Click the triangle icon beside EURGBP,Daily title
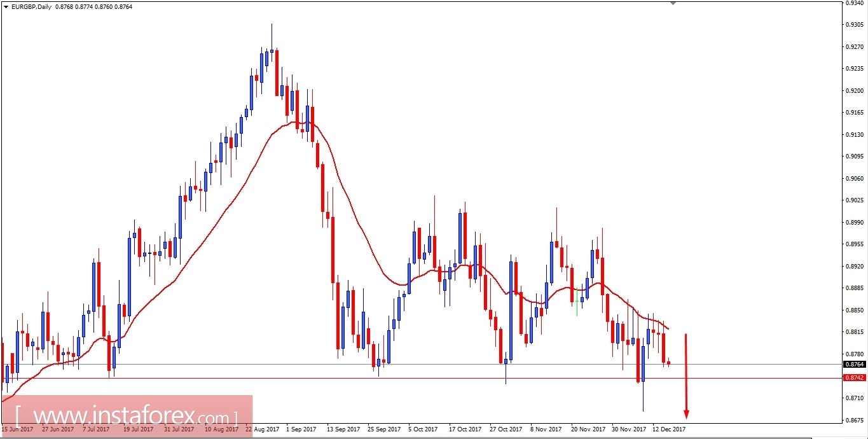868x439 pixels. [6, 6]
